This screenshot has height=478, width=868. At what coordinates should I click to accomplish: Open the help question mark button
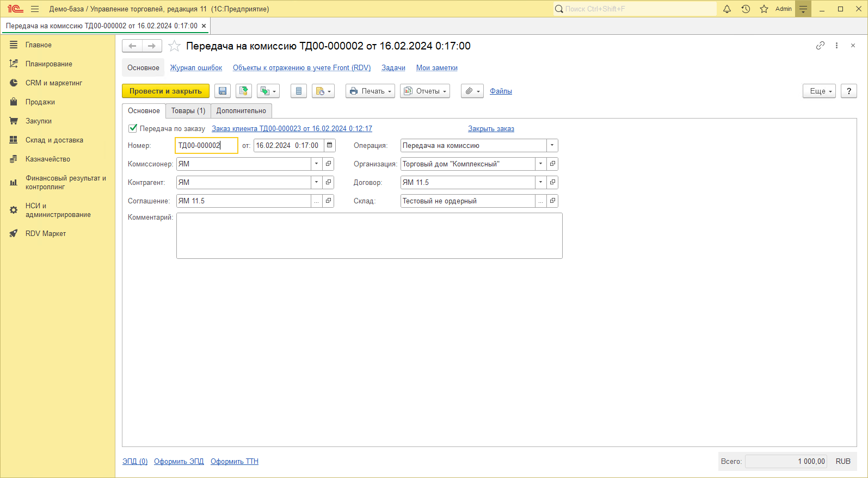(x=849, y=91)
